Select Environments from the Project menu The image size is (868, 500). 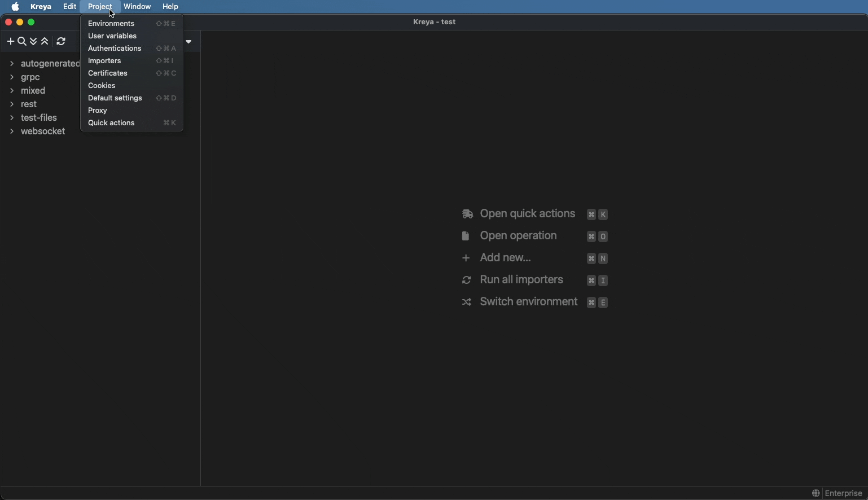pos(111,24)
